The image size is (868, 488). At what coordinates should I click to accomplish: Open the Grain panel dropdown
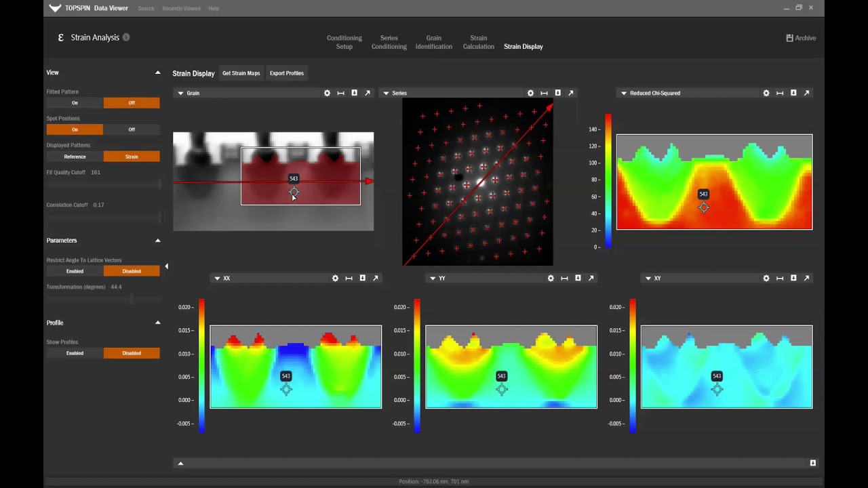coord(180,93)
